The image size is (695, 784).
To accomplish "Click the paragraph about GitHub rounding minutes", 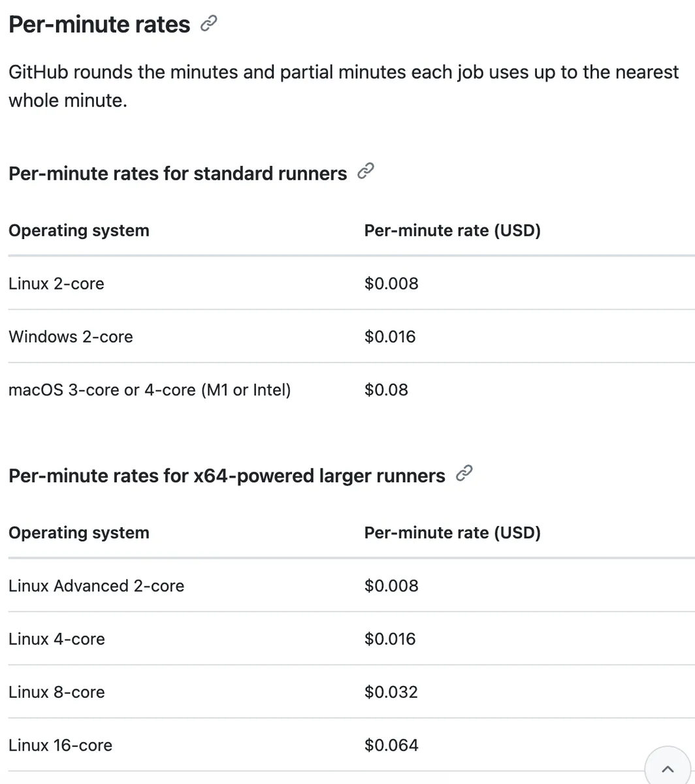I will (344, 86).
